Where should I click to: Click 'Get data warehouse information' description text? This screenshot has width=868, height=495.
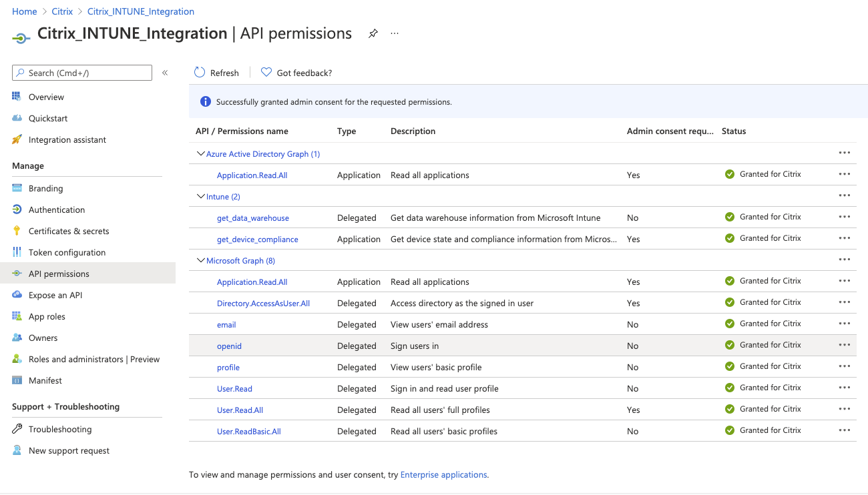click(x=495, y=218)
